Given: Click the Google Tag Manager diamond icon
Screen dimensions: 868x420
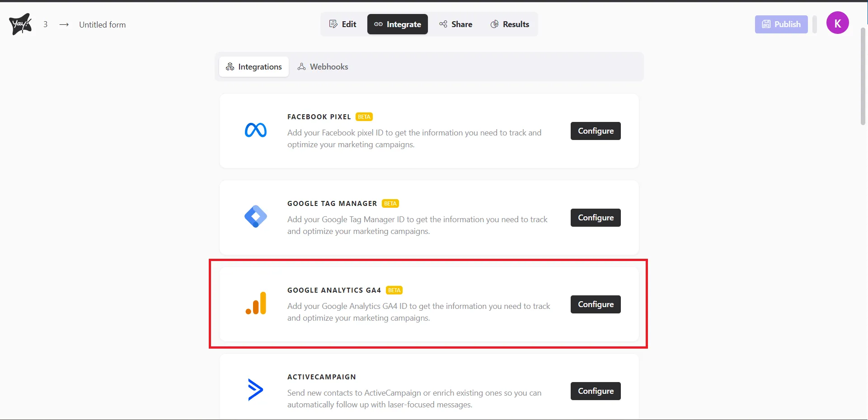Looking at the screenshot, I should coord(256,216).
